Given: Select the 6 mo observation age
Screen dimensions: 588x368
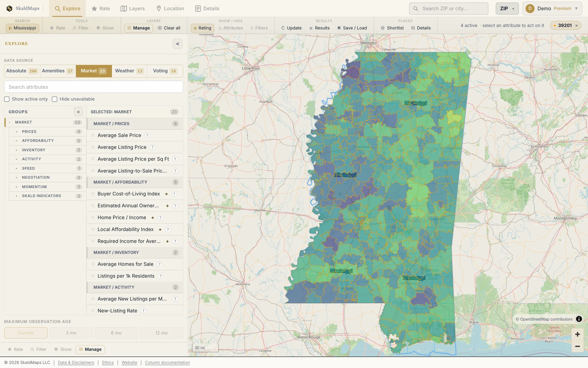Looking at the screenshot, I should (x=116, y=333).
